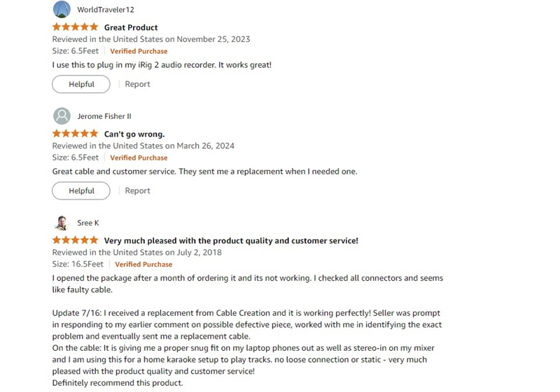560x392 pixels.
Task: Click the five-star rating on Great Product review
Action: 75,27
